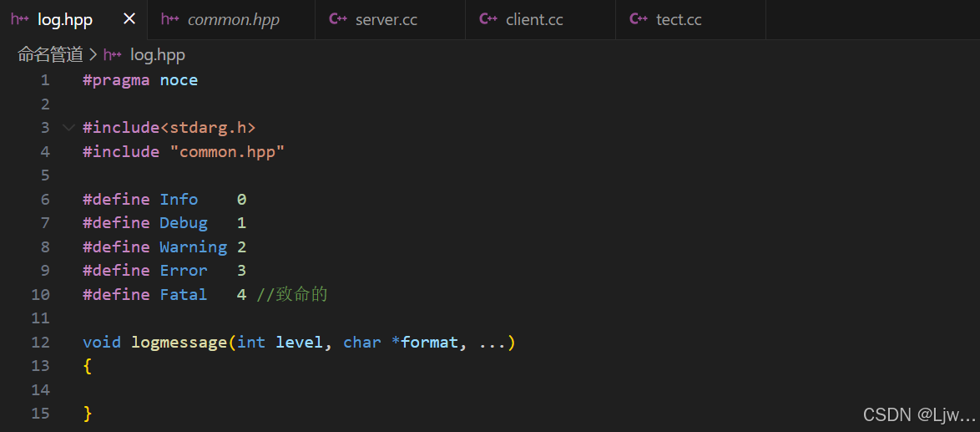Expand the breadcrumb separator chevron
980x432 pixels.
93,55
